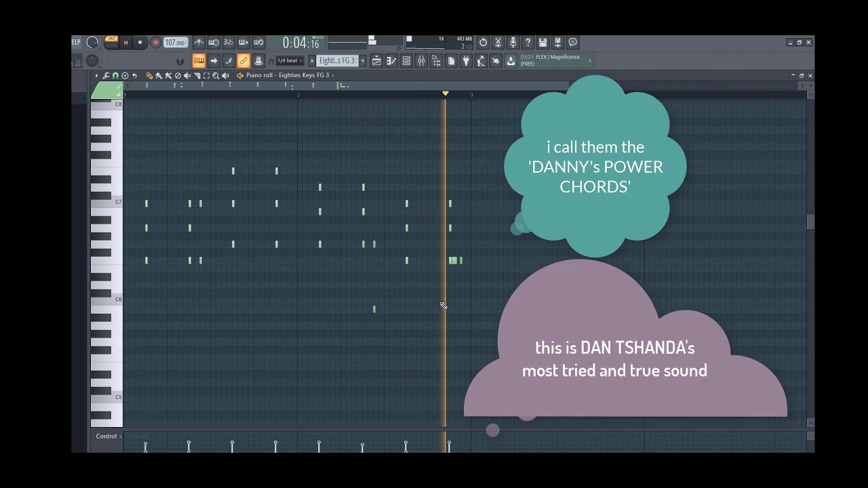The height and width of the screenshot is (488, 868).
Task: Click the 443 MB memory meter
Action: 464,39
